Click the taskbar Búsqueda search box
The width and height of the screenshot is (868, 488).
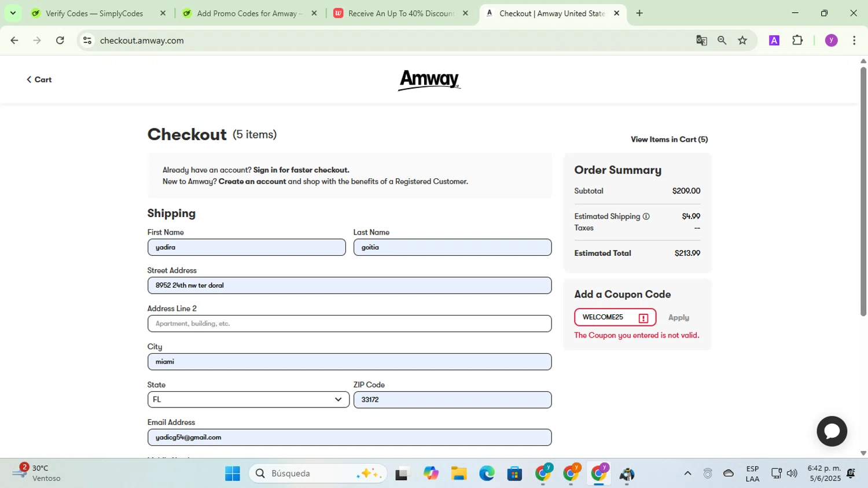[318, 474]
